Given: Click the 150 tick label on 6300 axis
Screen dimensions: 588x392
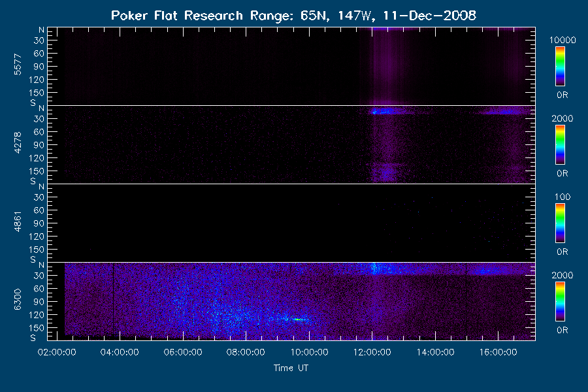Looking at the screenshot, I should point(37,328).
